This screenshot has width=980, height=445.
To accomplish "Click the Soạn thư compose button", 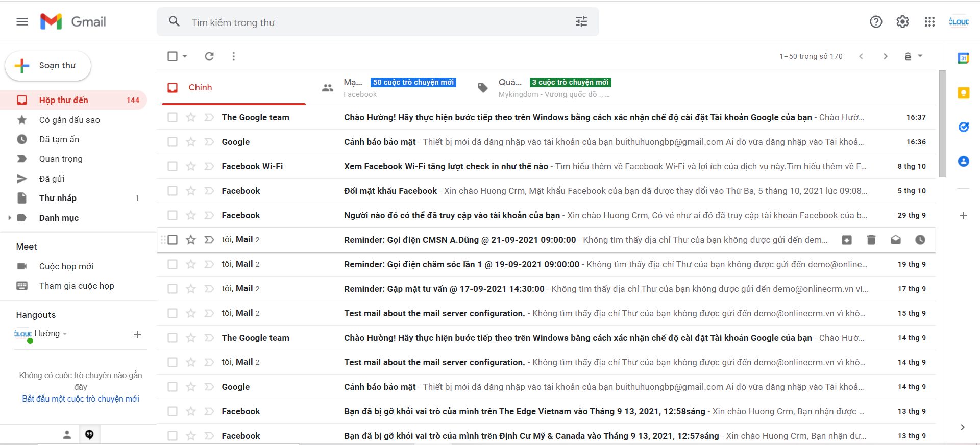I will tap(48, 65).
